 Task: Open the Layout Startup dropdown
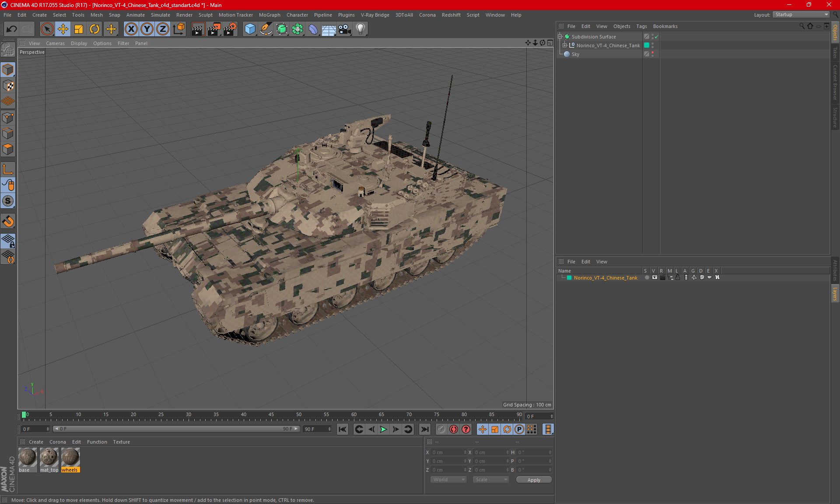pos(801,14)
